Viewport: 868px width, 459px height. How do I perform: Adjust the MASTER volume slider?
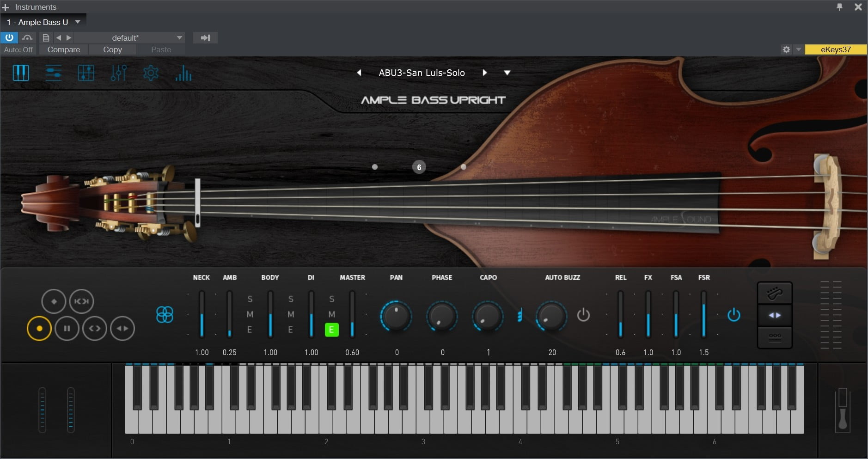pos(352,314)
